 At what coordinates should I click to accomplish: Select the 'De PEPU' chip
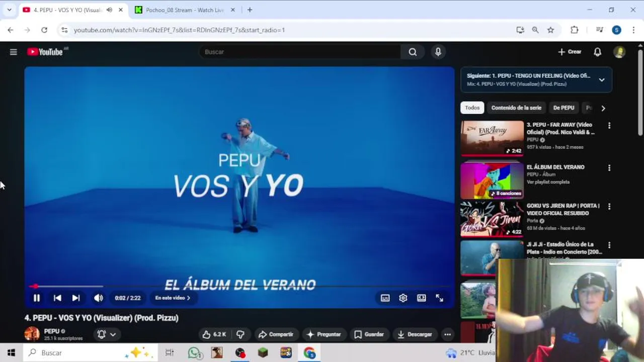click(x=563, y=108)
